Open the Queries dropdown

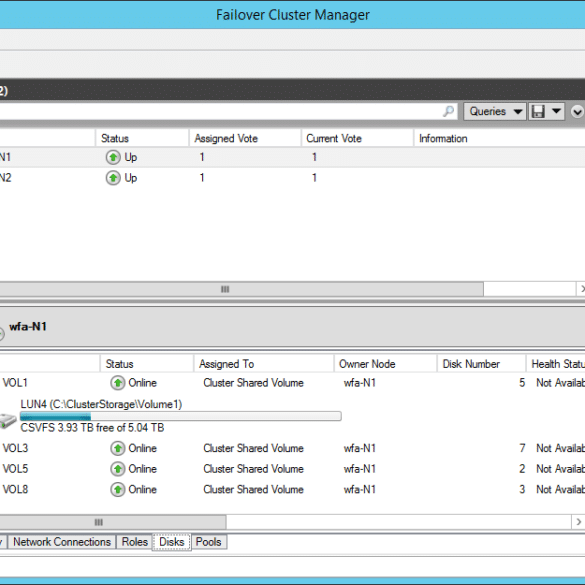pos(495,111)
